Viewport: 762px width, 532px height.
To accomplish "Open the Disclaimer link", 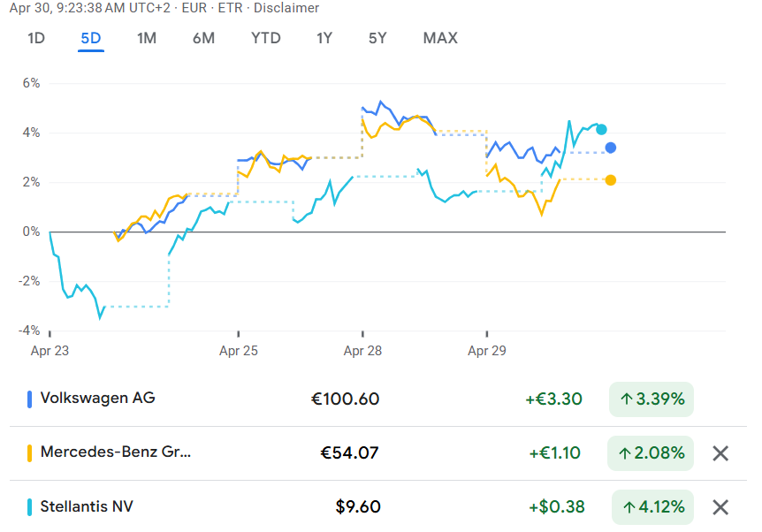I will coord(286,8).
